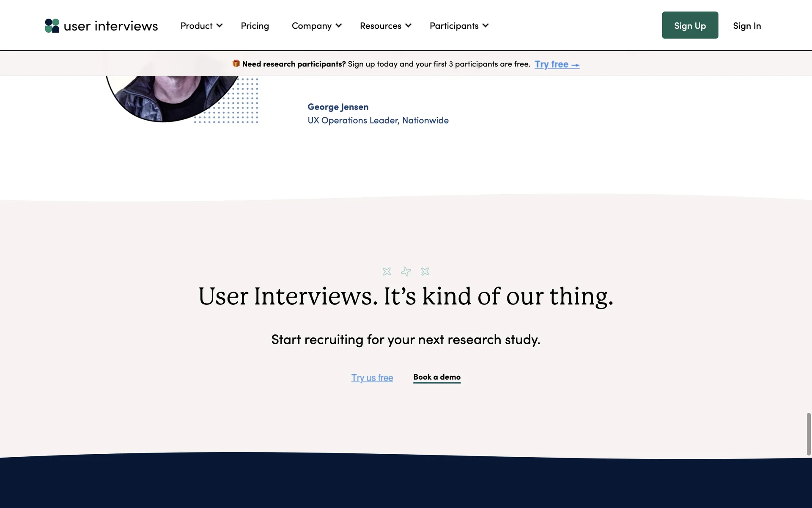
Task: Expand the Product dropdown chevron
Action: pyautogui.click(x=219, y=25)
